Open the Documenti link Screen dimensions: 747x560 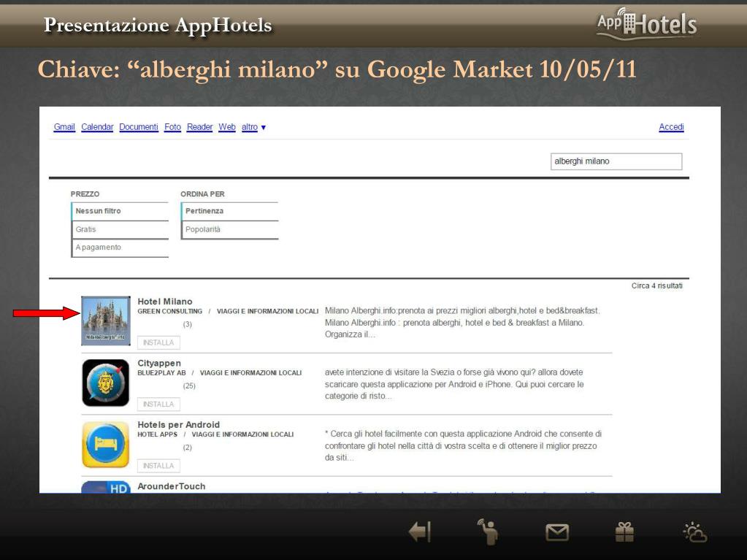point(139,127)
